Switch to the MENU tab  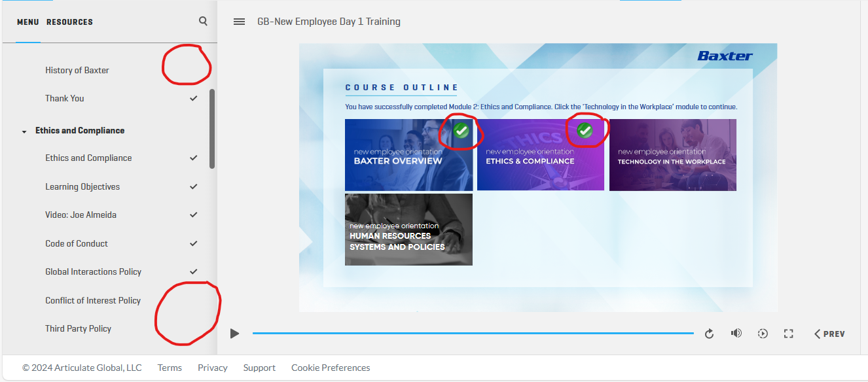[x=28, y=22]
